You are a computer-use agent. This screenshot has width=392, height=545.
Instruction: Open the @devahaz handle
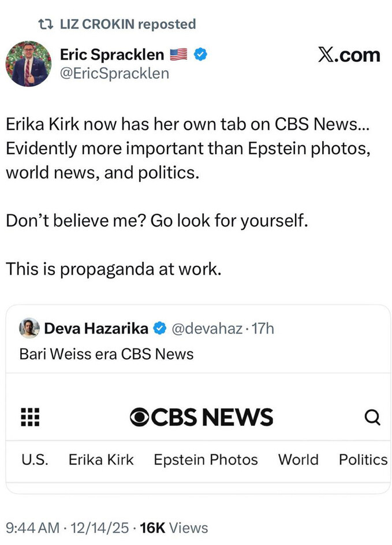(x=205, y=329)
